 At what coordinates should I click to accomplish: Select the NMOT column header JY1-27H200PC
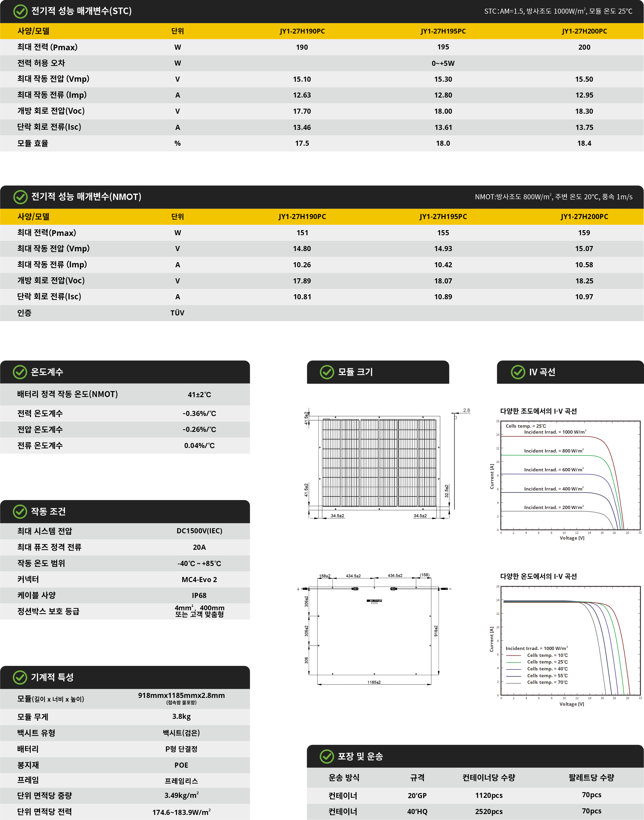(x=584, y=217)
